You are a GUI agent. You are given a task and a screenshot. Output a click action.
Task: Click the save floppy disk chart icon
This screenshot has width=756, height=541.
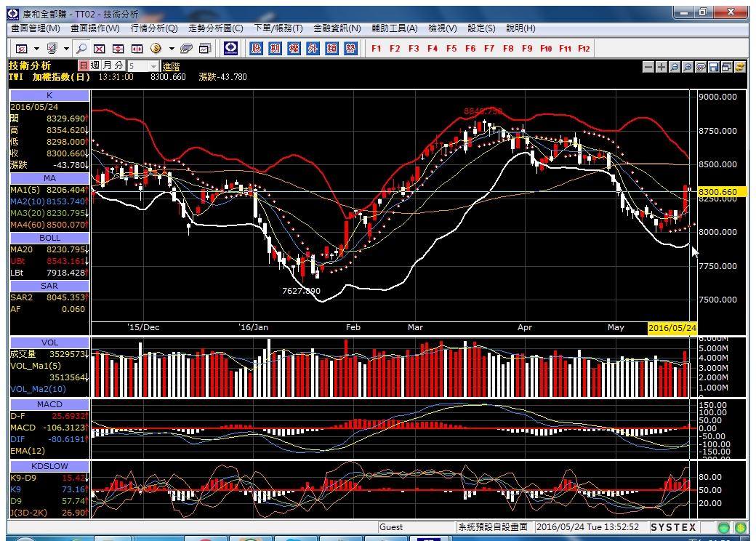(x=714, y=67)
